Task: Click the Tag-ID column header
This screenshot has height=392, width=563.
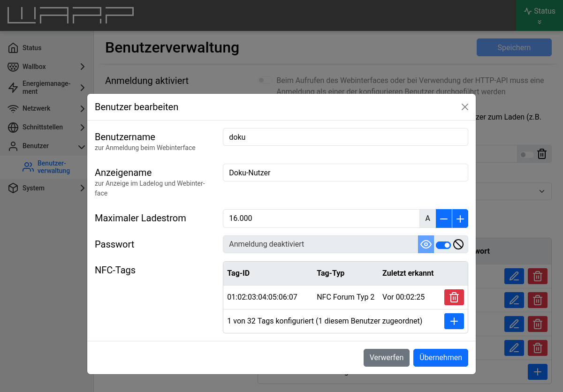Action: pos(238,273)
